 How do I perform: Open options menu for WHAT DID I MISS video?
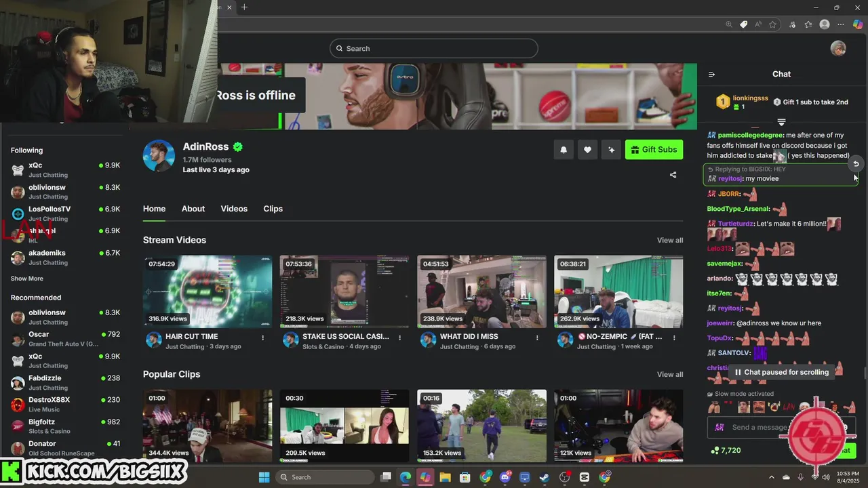coord(537,337)
